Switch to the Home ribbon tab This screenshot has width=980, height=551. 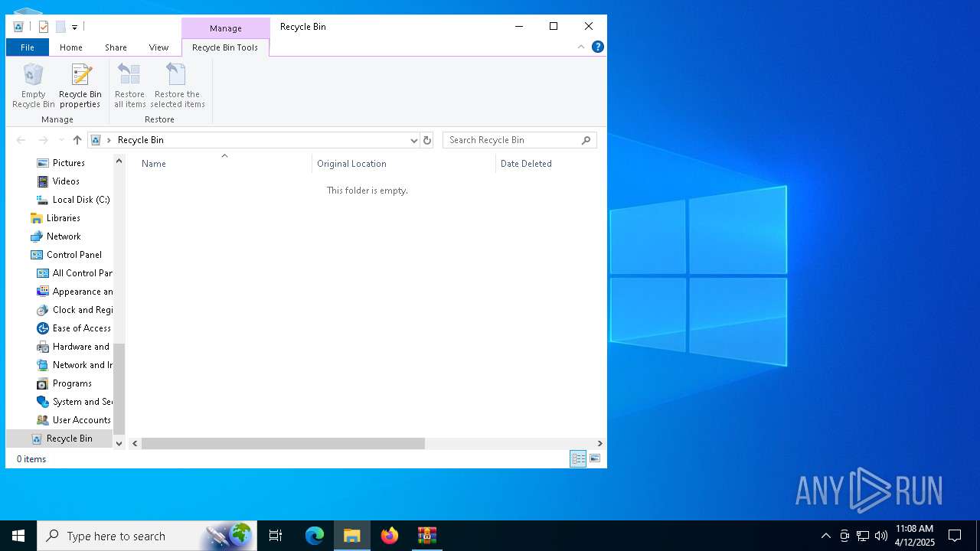pyautogui.click(x=71, y=47)
